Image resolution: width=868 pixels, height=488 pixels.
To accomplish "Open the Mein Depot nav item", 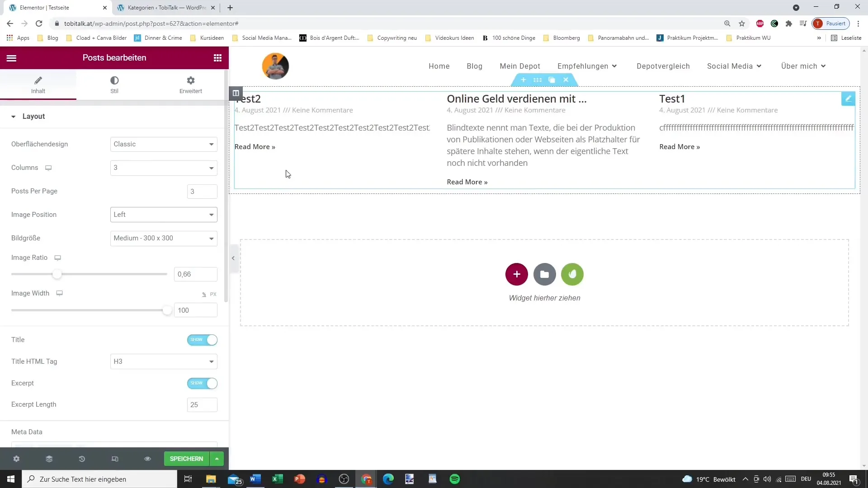I will tap(520, 66).
